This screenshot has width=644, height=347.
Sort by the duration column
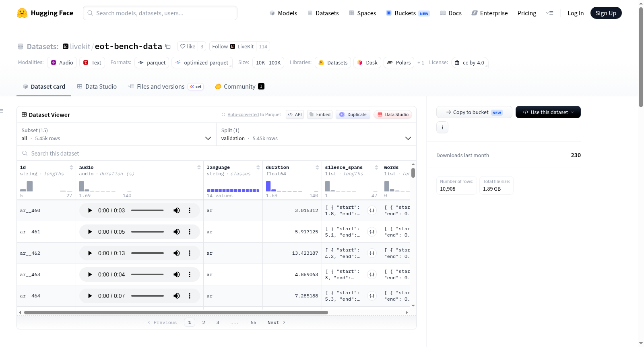317,167
